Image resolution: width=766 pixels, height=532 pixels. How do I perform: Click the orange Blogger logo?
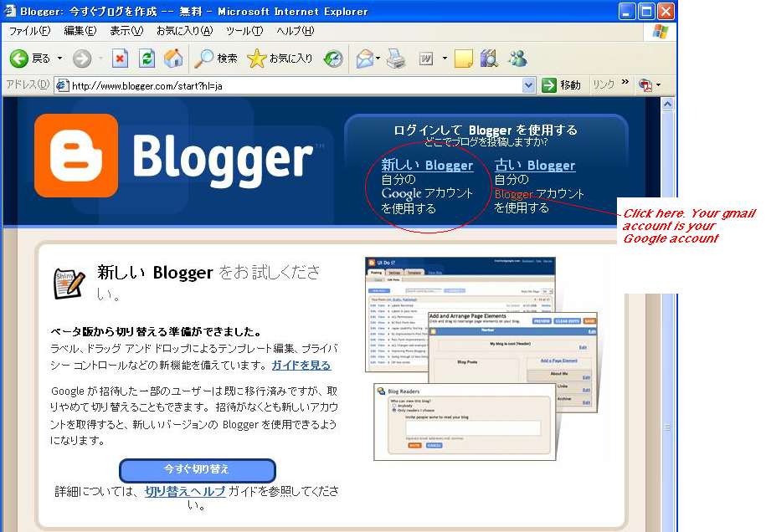(x=76, y=156)
